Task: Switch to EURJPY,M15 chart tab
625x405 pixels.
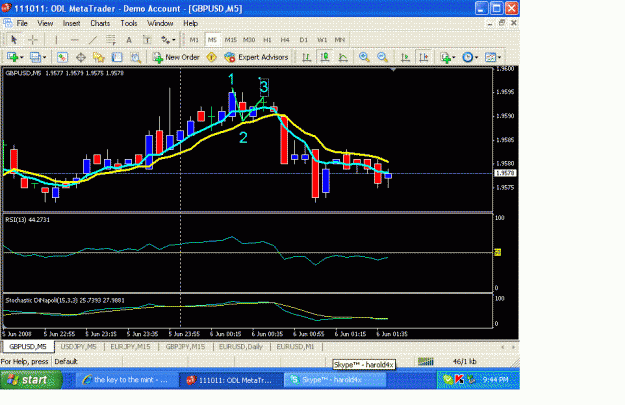Action: tap(130, 347)
